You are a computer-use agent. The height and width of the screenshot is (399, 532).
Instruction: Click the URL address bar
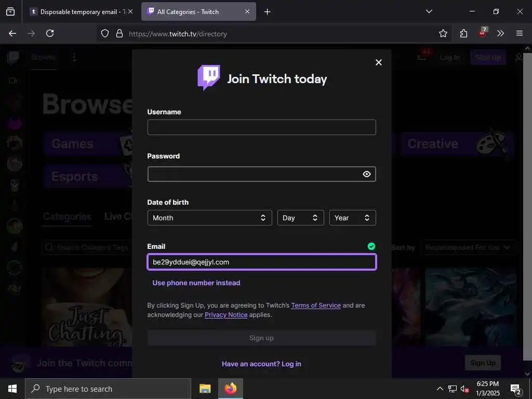[275, 34]
